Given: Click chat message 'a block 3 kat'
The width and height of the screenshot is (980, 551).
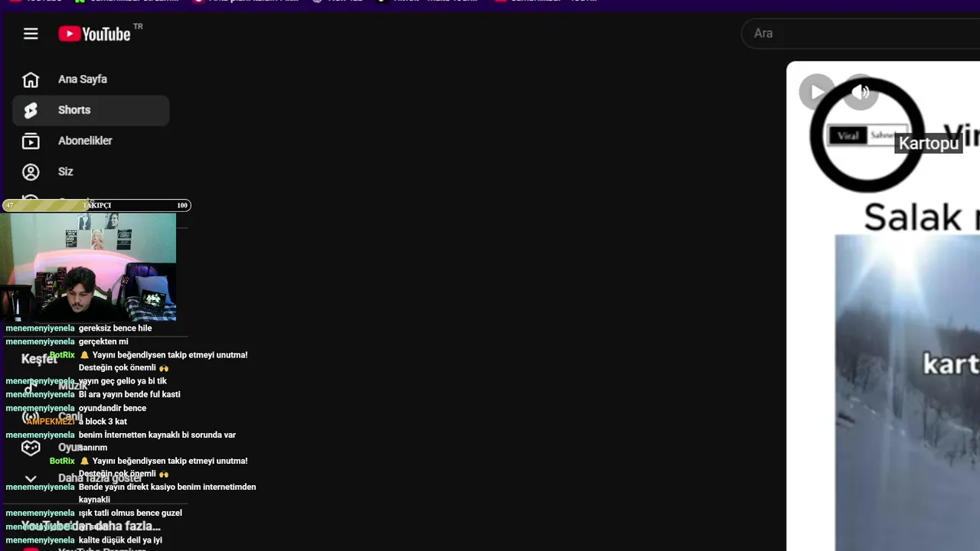Looking at the screenshot, I should (x=103, y=422).
